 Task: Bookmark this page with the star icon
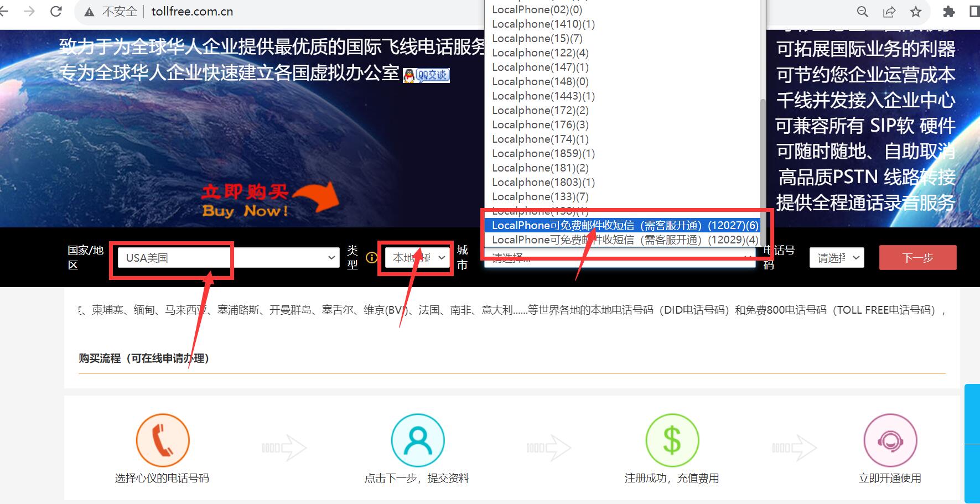916,12
